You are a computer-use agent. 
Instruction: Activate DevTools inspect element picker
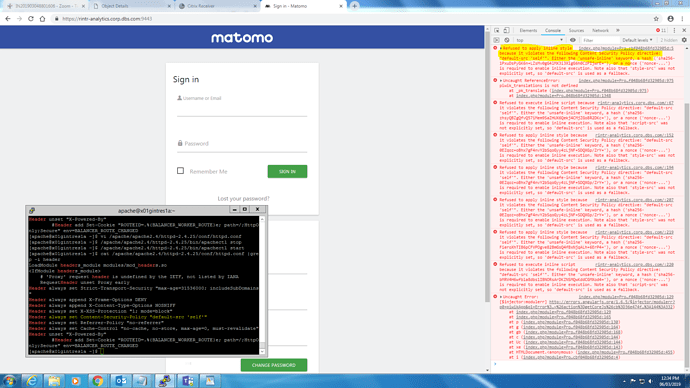(x=497, y=30)
